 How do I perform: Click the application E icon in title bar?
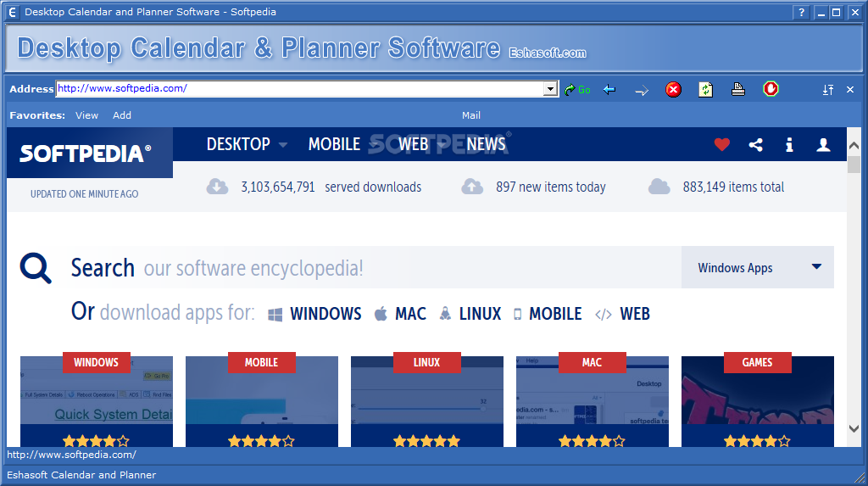[x=12, y=12]
